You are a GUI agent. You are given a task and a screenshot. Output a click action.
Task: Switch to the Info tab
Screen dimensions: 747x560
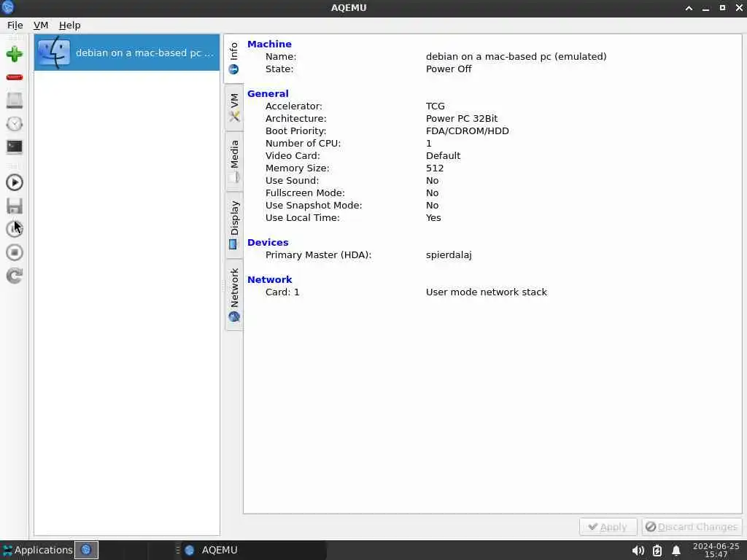click(234, 58)
